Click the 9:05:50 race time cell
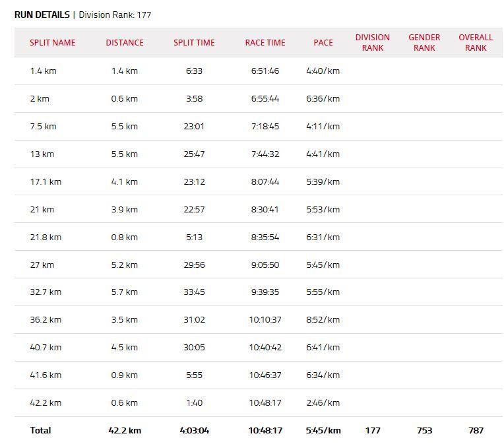This screenshot has height=444, width=504. point(265,265)
